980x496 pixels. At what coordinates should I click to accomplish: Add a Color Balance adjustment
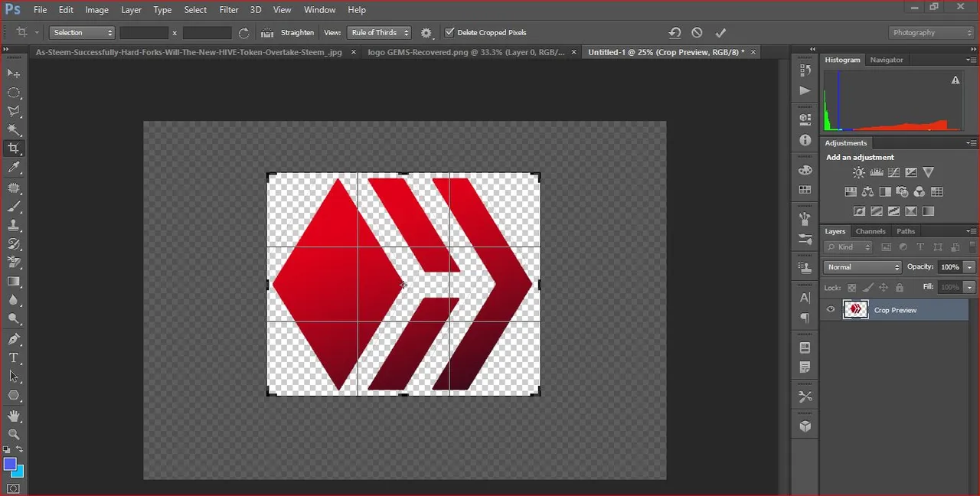867,191
